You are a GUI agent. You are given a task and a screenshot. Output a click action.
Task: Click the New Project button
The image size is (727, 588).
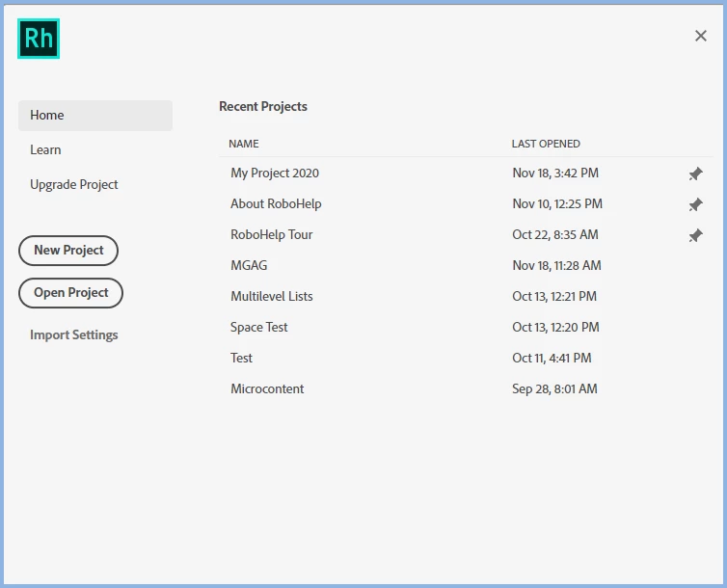(68, 251)
